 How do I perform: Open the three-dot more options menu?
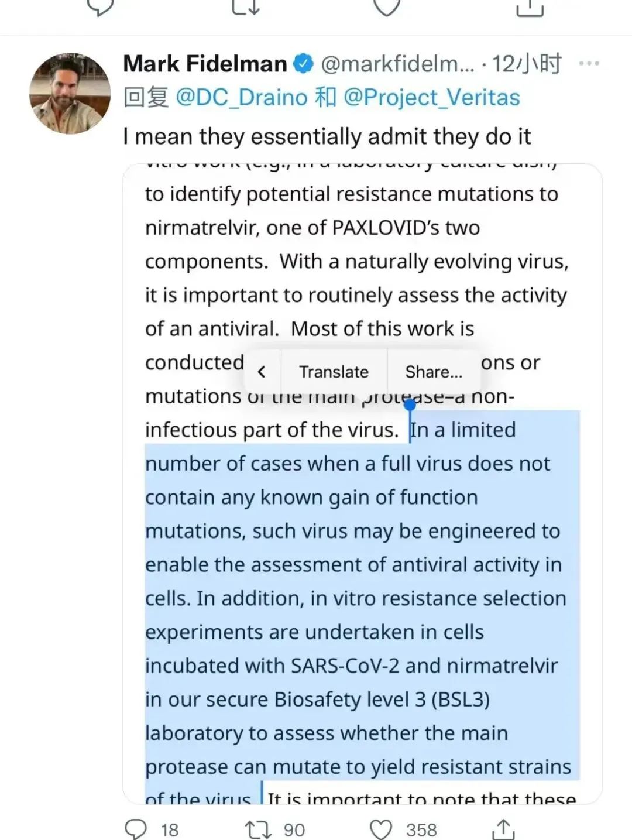point(588,63)
